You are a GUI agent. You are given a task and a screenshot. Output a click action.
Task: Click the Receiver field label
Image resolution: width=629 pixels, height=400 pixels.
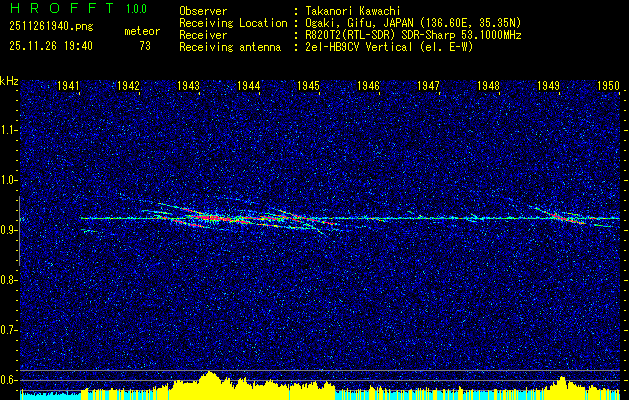[203, 35]
